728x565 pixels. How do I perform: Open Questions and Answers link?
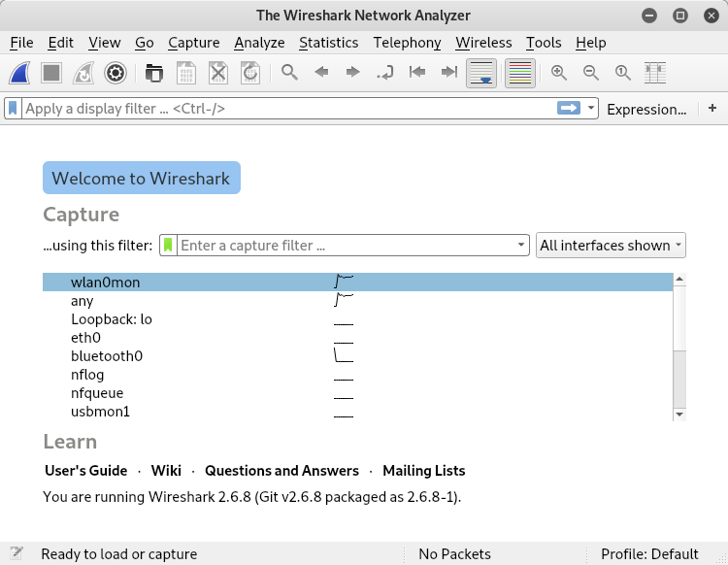tap(281, 471)
